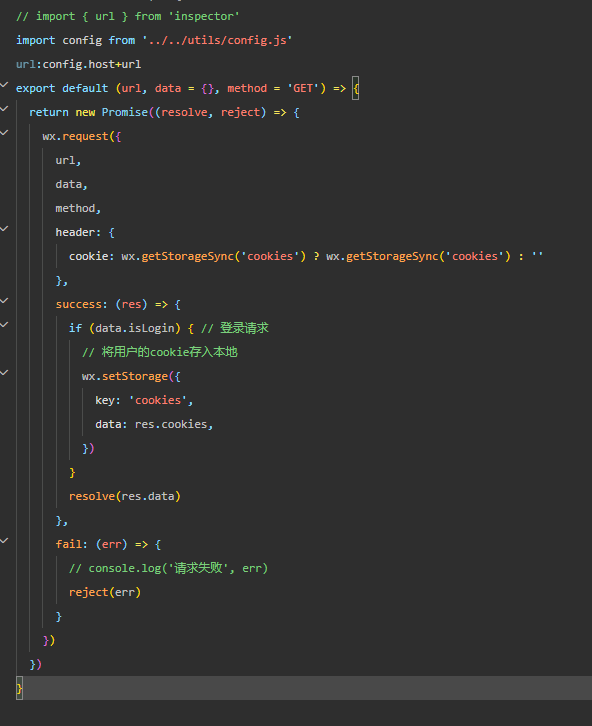Fold the wx.setStorage call block

(4, 373)
